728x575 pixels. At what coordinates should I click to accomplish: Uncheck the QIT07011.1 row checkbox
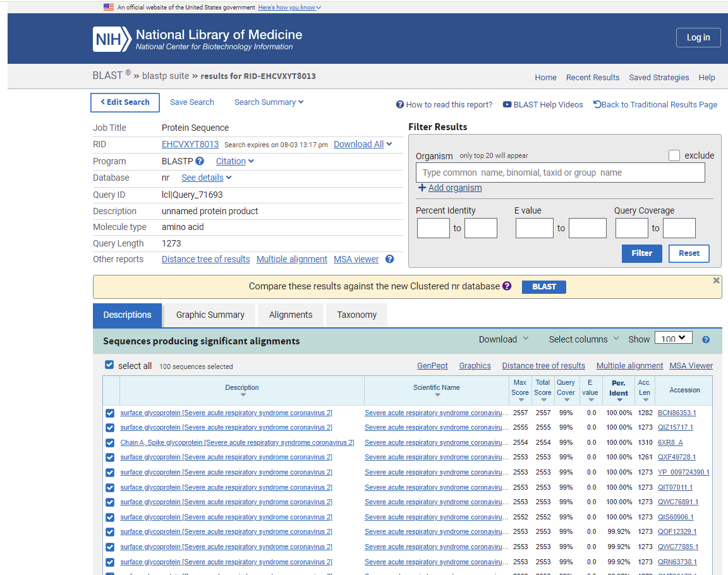pyautogui.click(x=109, y=488)
